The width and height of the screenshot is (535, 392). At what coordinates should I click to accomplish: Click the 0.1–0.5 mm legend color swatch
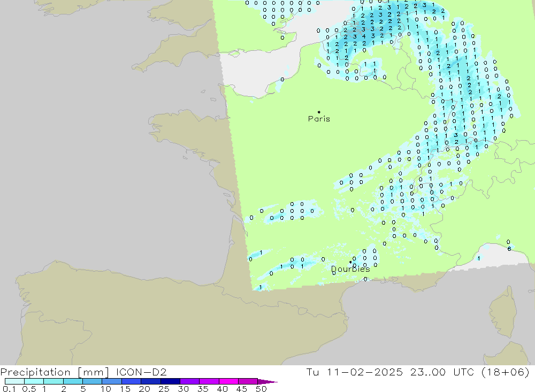pos(14,381)
